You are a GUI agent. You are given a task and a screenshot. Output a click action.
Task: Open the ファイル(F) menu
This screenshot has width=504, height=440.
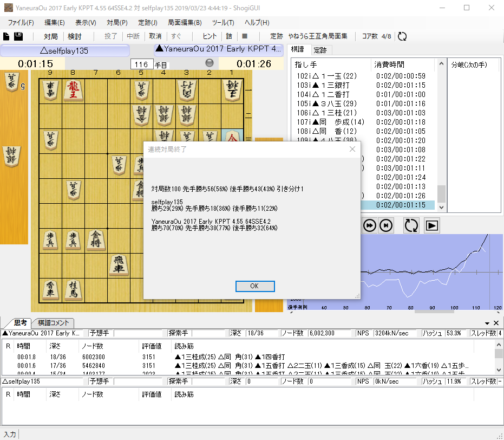[x=21, y=23]
